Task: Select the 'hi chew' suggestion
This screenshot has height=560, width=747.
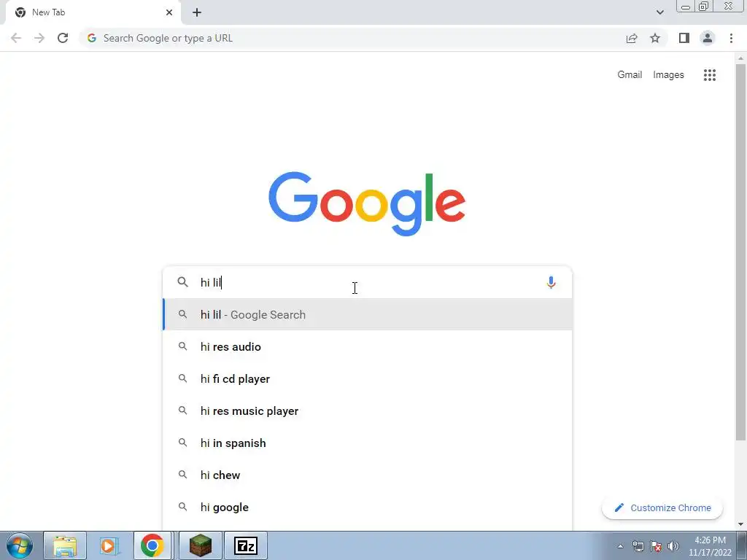Action: pos(368,475)
